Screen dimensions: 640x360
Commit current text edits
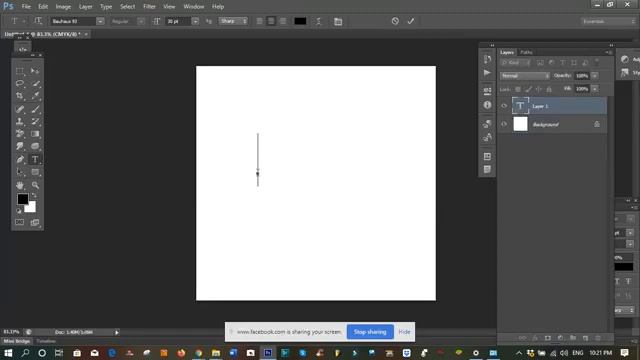point(411,21)
